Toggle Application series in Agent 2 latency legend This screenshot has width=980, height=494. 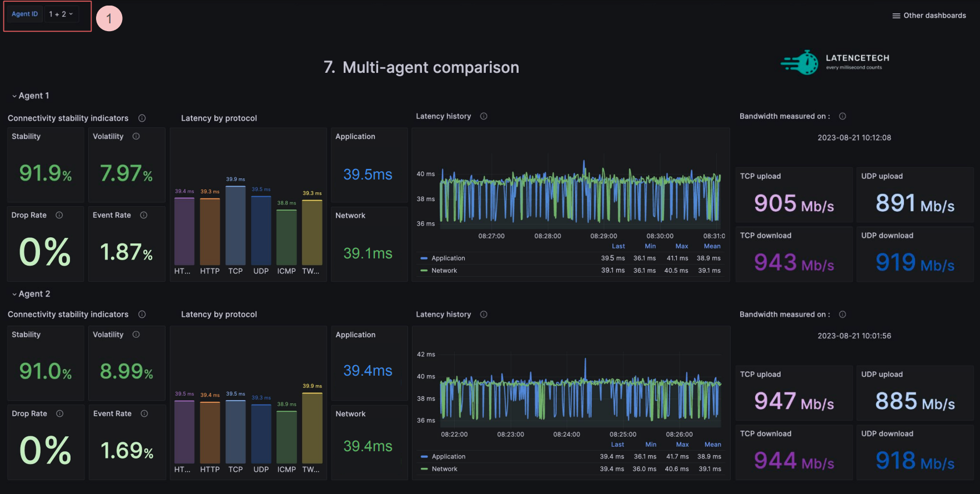coord(449,457)
